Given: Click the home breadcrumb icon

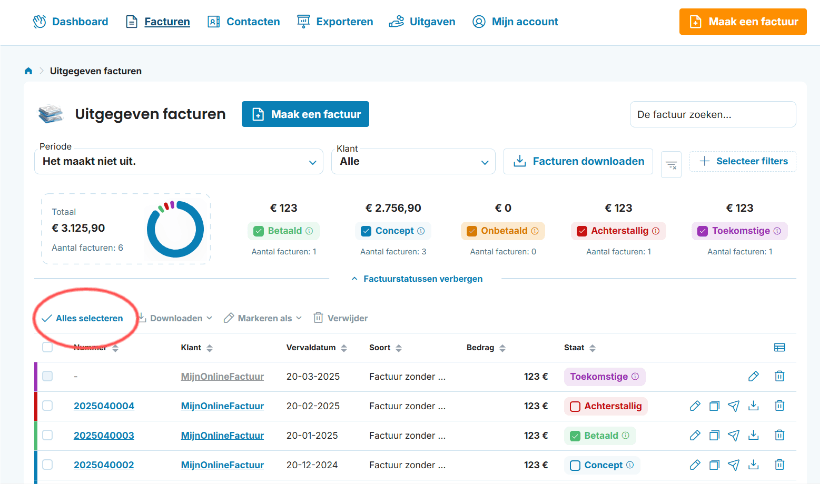Looking at the screenshot, I should [28, 71].
